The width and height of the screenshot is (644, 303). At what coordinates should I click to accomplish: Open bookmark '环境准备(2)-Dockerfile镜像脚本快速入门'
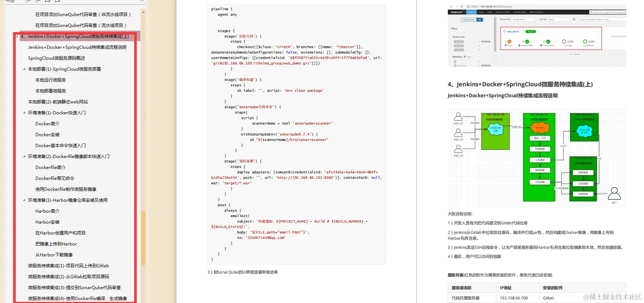(69, 157)
